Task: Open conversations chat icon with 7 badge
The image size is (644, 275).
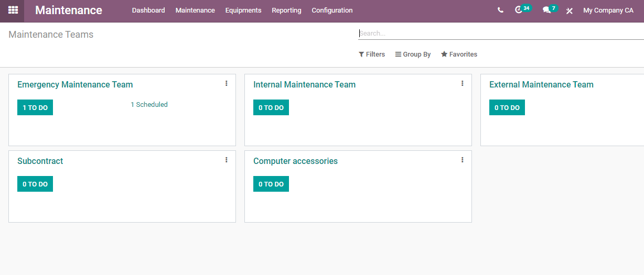Action: tap(550, 9)
